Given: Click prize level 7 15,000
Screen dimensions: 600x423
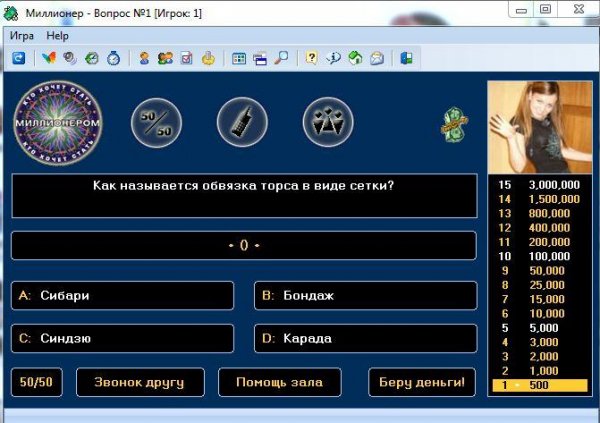Looking at the screenshot, I should pyautogui.click(x=540, y=299).
